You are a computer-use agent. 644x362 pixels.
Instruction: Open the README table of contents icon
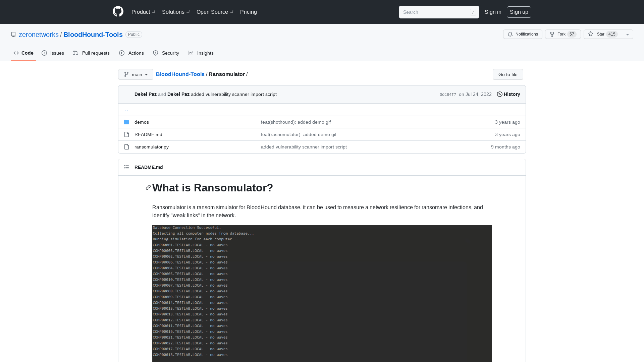coord(126,167)
